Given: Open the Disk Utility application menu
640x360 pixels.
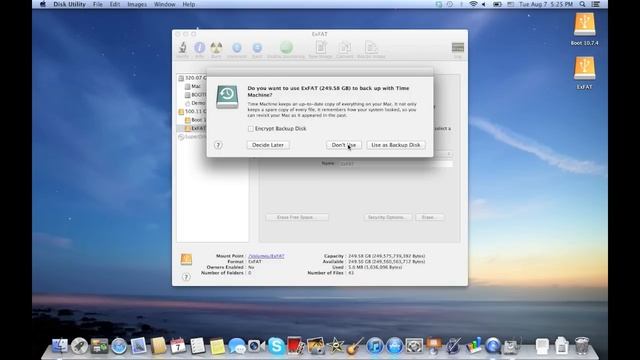Looking at the screenshot, I should click(69, 4).
